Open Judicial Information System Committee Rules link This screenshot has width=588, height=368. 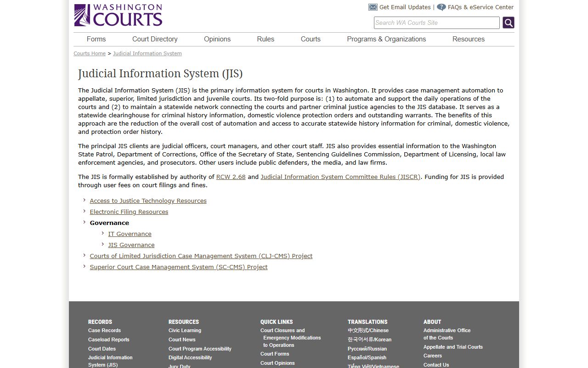point(340,177)
